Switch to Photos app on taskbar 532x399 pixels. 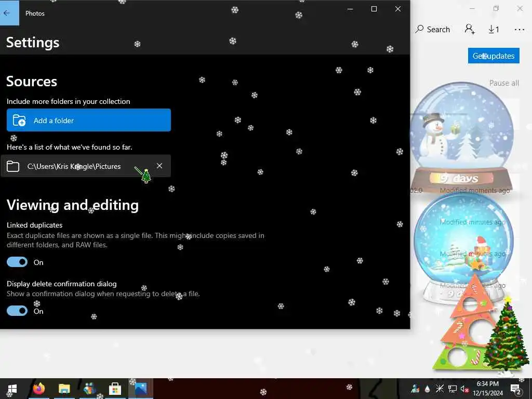point(141,389)
